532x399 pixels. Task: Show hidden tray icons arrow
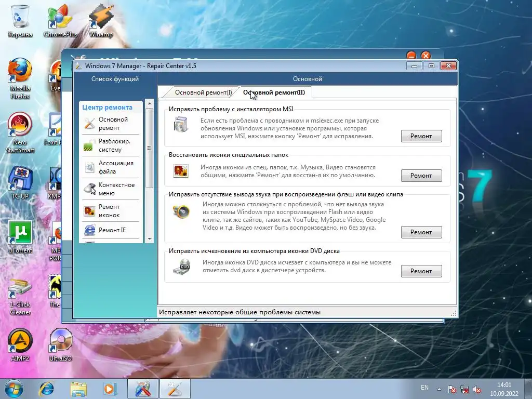pos(439,389)
